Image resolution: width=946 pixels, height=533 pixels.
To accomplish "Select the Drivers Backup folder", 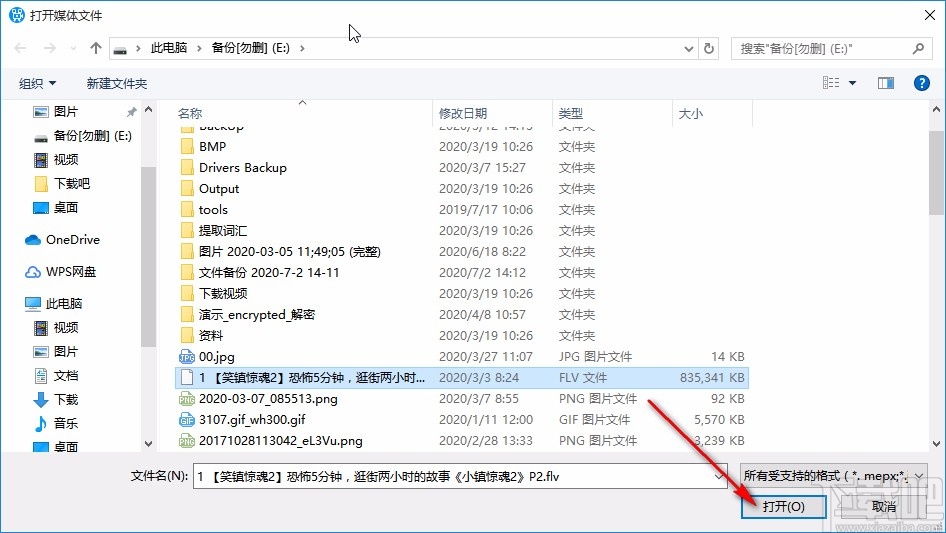I will (x=462, y=168).
